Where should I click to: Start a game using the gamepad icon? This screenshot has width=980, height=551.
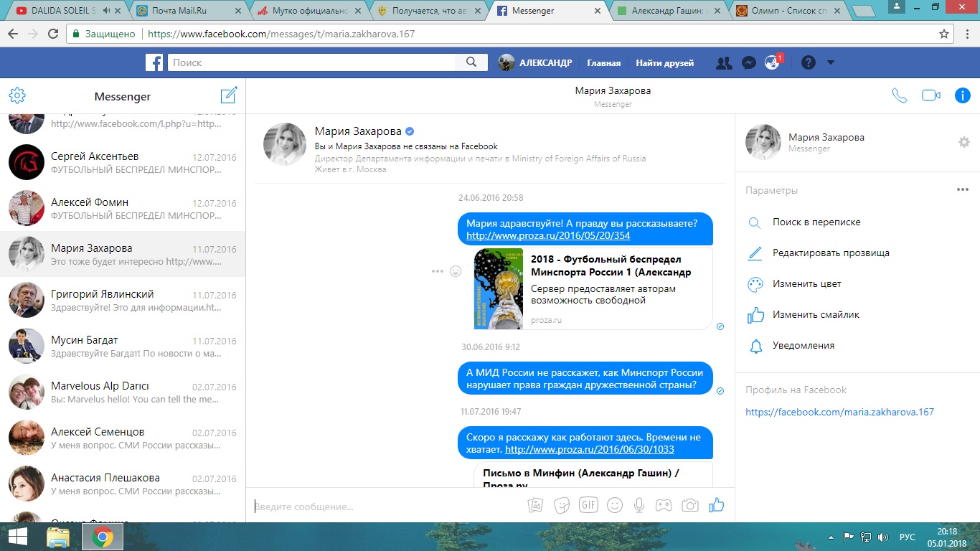click(x=664, y=505)
